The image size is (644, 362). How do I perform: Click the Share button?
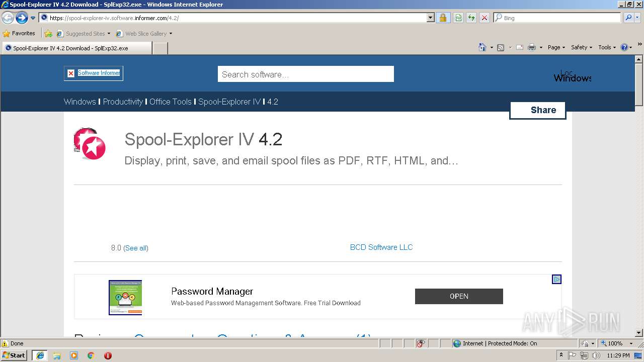coord(538,110)
